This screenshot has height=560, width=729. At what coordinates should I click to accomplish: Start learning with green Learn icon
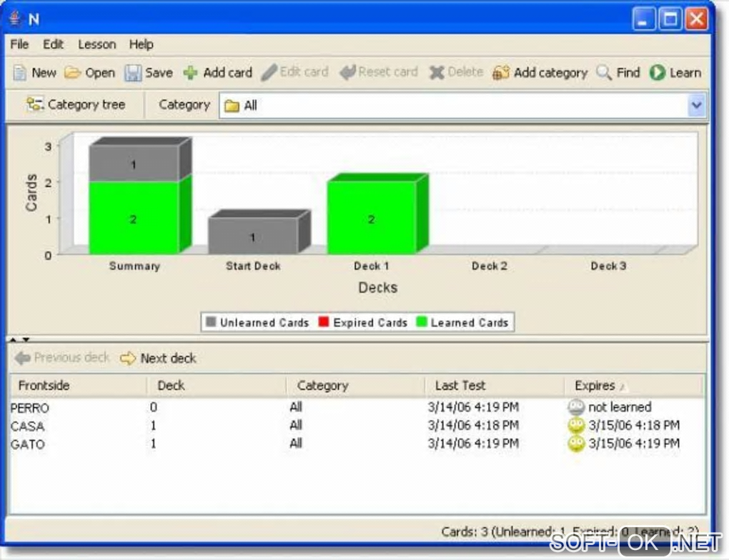(x=657, y=72)
